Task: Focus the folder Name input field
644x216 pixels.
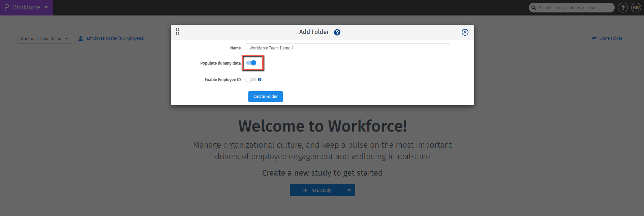Action: (348, 48)
